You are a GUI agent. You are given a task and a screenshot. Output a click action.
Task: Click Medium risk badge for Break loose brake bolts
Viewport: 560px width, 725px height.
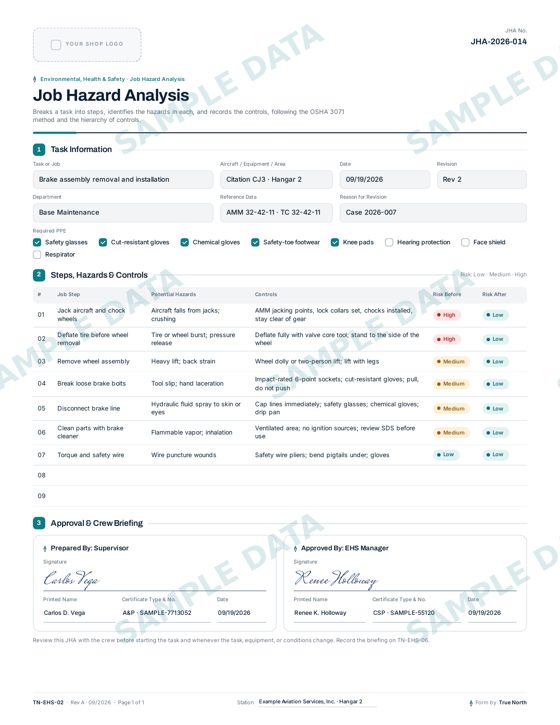pyautogui.click(x=451, y=384)
